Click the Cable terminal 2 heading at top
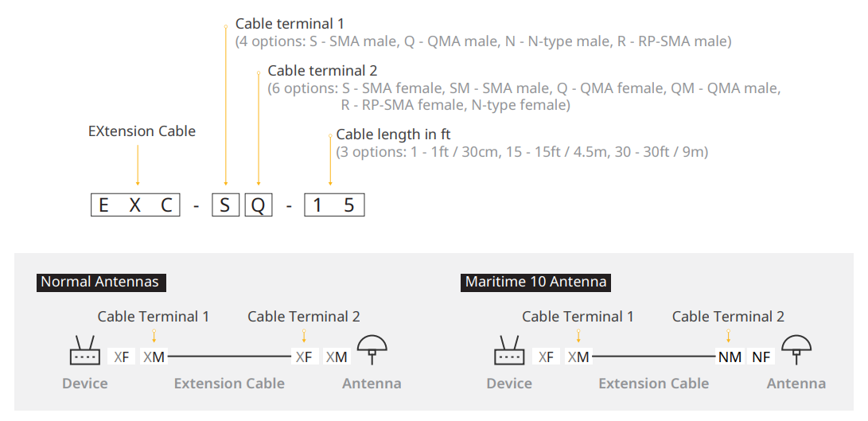Viewport: 868px width, 421px height. tap(322, 71)
